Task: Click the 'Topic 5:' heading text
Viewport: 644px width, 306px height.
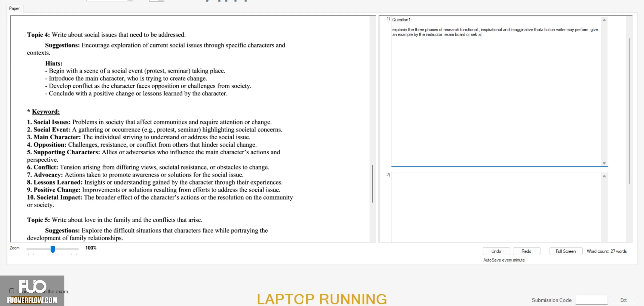Action: (38, 220)
